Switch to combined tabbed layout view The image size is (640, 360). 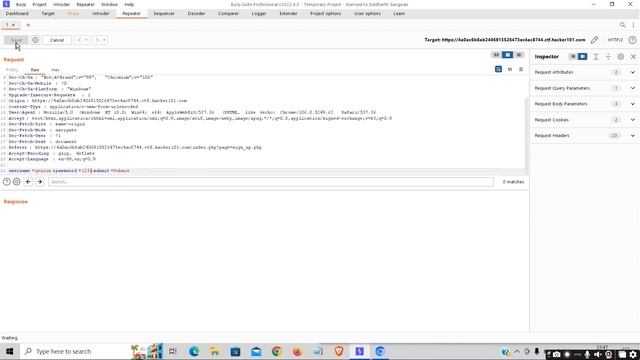pyautogui.click(x=519, y=55)
